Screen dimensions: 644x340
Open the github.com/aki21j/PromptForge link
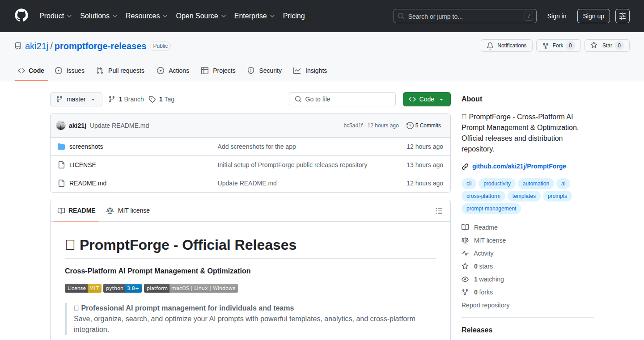(x=519, y=166)
